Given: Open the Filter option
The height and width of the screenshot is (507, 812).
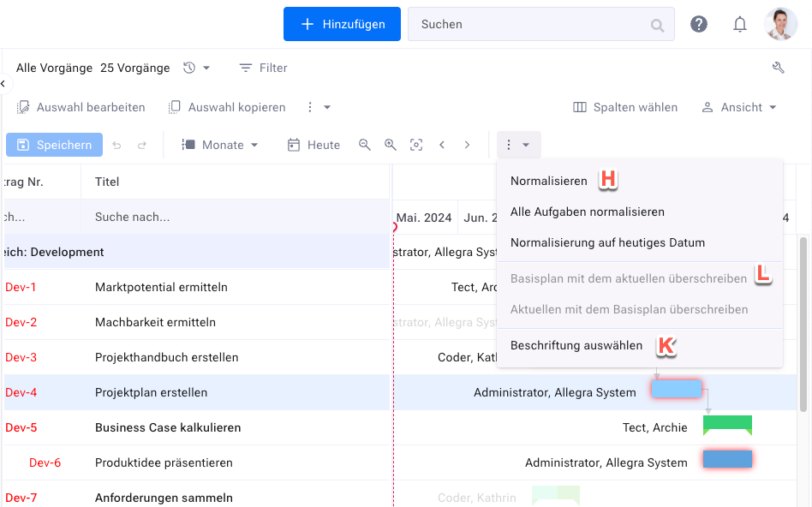Looking at the screenshot, I should 263,68.
